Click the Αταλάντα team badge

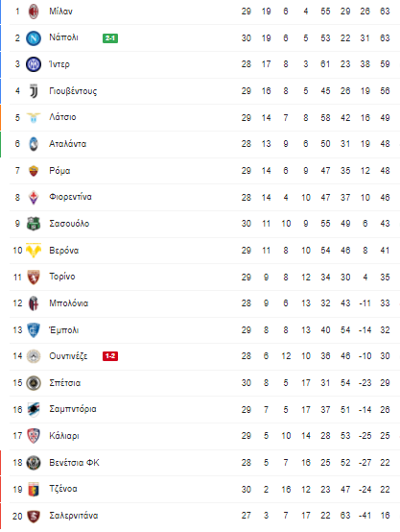point(34,144)
